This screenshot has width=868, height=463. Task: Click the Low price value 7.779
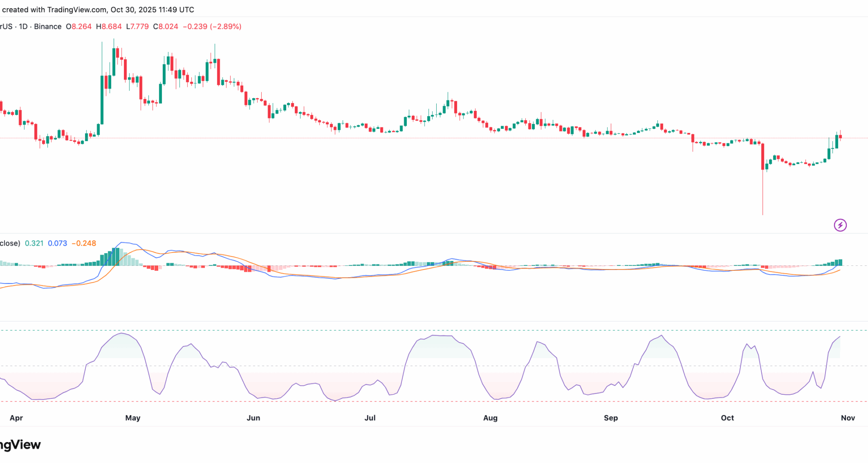click(x=139, y=27)
